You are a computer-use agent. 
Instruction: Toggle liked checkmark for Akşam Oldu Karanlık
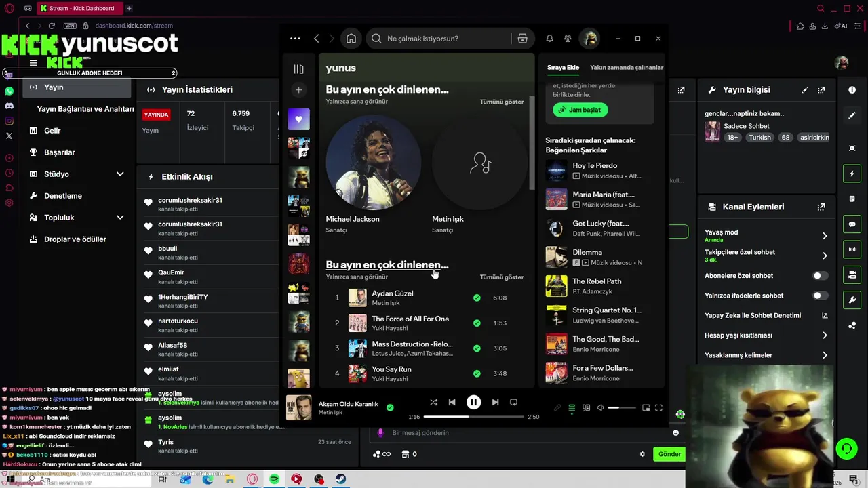point(390,407)
